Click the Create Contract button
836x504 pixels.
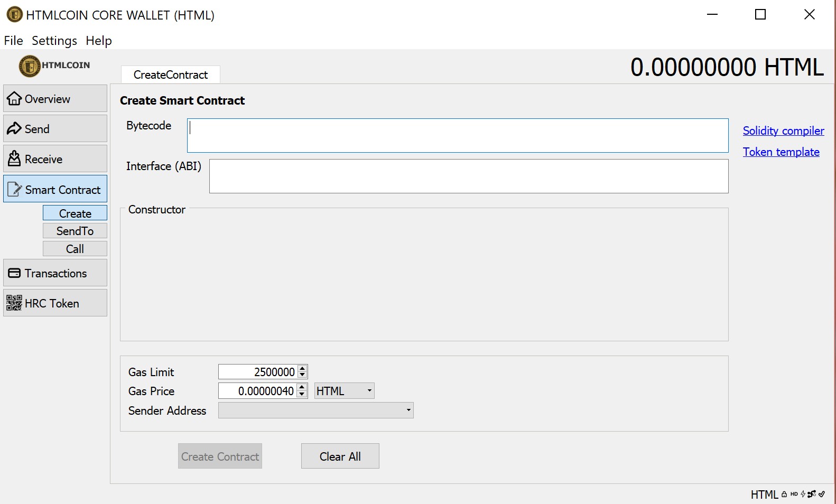[x=220, y=456]
